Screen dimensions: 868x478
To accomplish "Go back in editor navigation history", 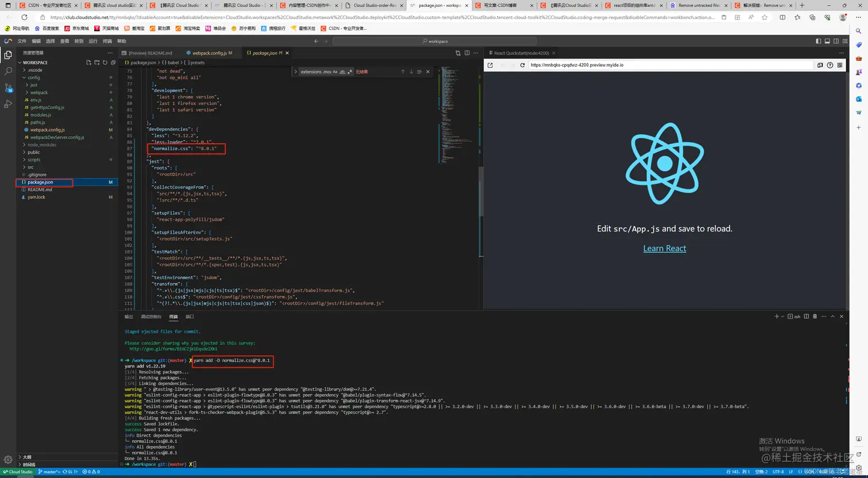I will click(x=316, y=41).
